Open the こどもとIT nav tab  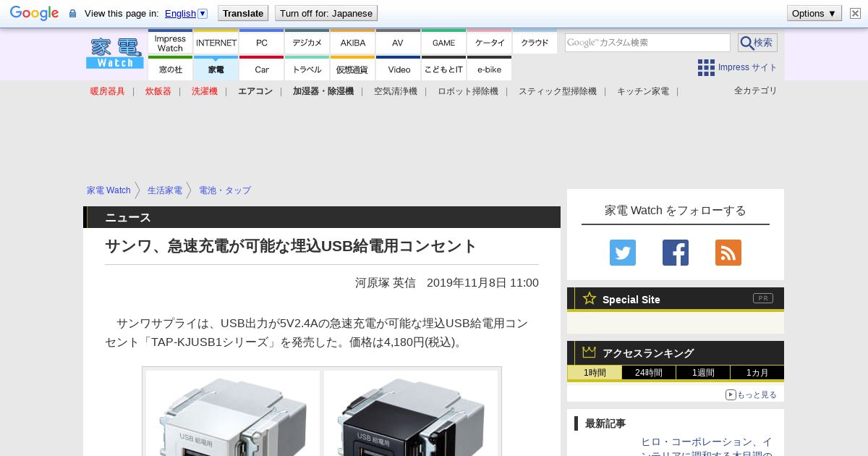(444, 69)
